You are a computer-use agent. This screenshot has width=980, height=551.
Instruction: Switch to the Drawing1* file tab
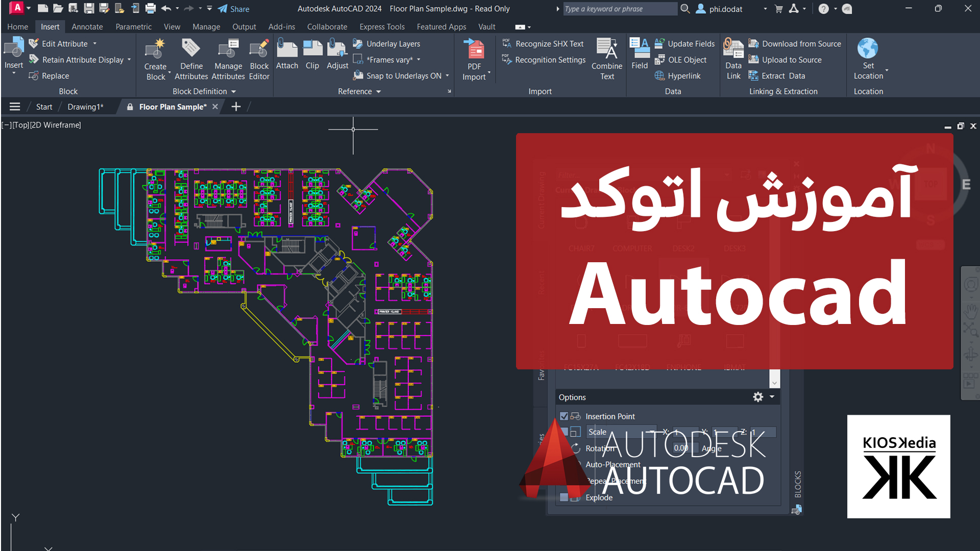(x=85, y=107)
